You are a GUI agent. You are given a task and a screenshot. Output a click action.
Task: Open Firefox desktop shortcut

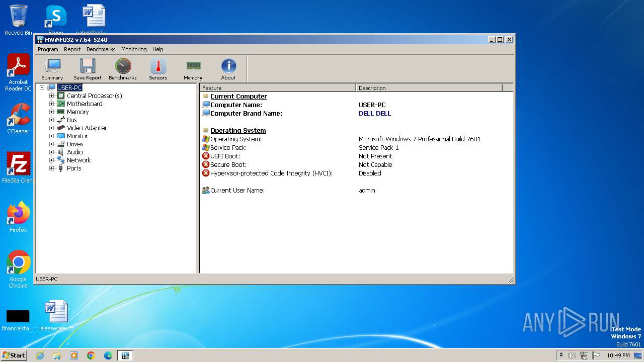[18, 217]
